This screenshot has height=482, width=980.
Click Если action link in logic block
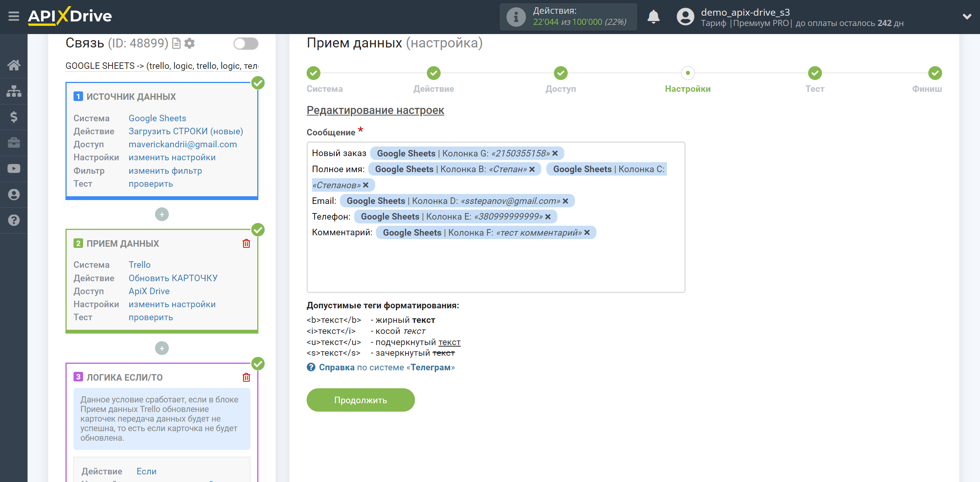[x=147, y=471]
